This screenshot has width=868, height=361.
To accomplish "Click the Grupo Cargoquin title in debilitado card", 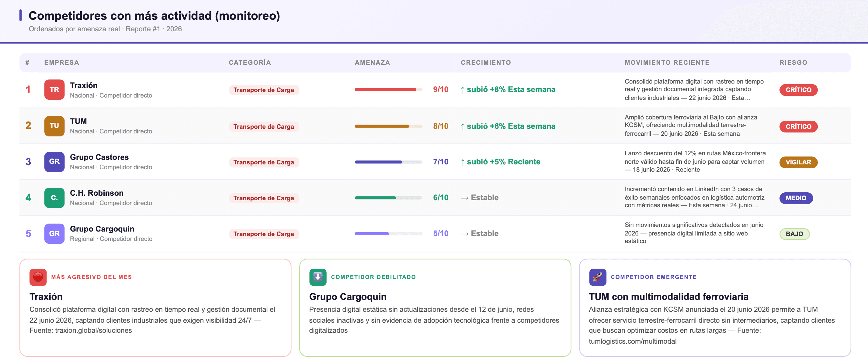I will pyautogui.click(x=348, y=297).
